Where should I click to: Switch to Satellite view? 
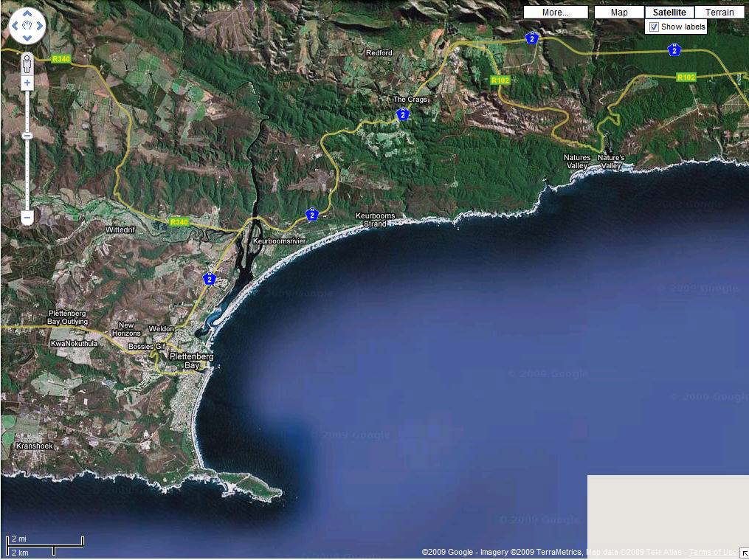(669, 13)
